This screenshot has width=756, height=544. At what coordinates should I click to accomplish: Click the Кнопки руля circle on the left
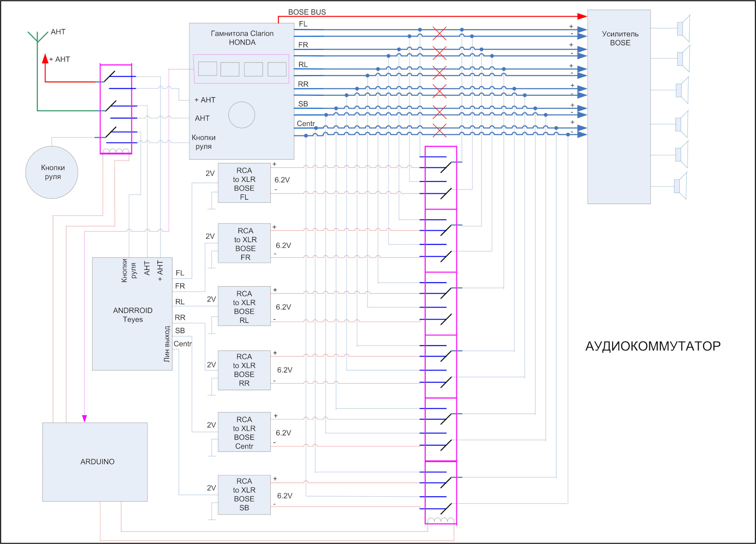pos(52,172)
